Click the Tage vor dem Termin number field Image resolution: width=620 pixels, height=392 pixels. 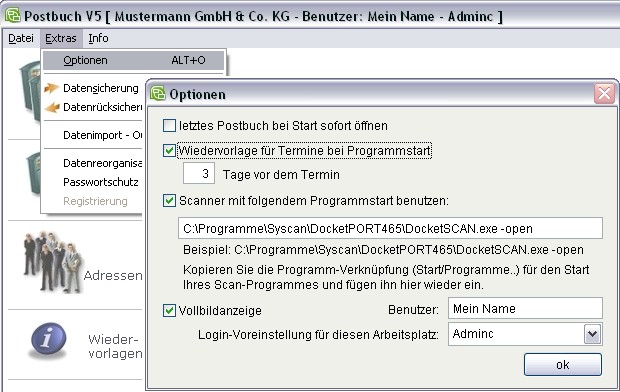198,173
